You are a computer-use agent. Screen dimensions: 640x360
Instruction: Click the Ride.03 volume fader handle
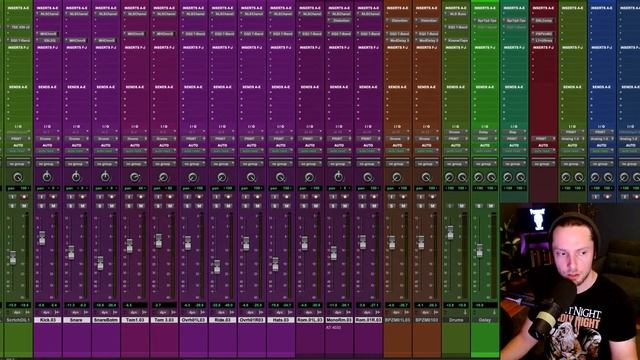217,267
